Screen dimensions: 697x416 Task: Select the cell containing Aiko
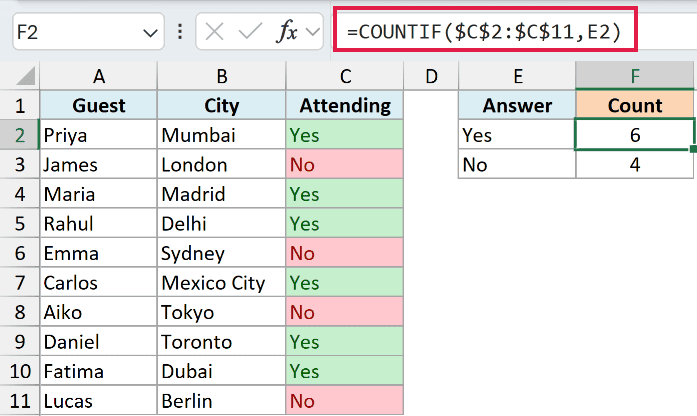[99, 312]
